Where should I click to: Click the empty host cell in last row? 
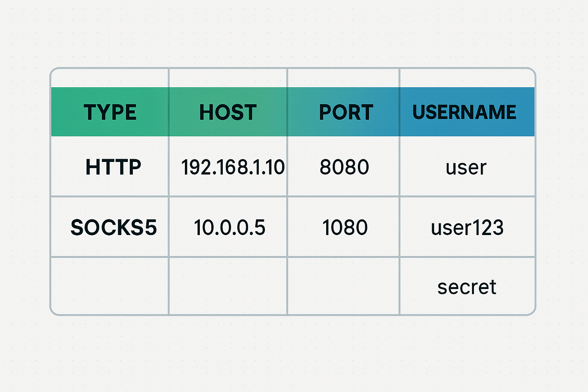(228, 286)
